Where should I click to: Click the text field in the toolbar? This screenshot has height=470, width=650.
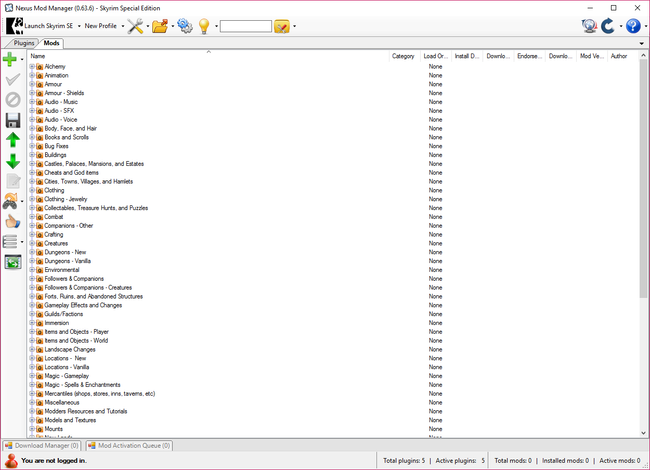[245, 26]
